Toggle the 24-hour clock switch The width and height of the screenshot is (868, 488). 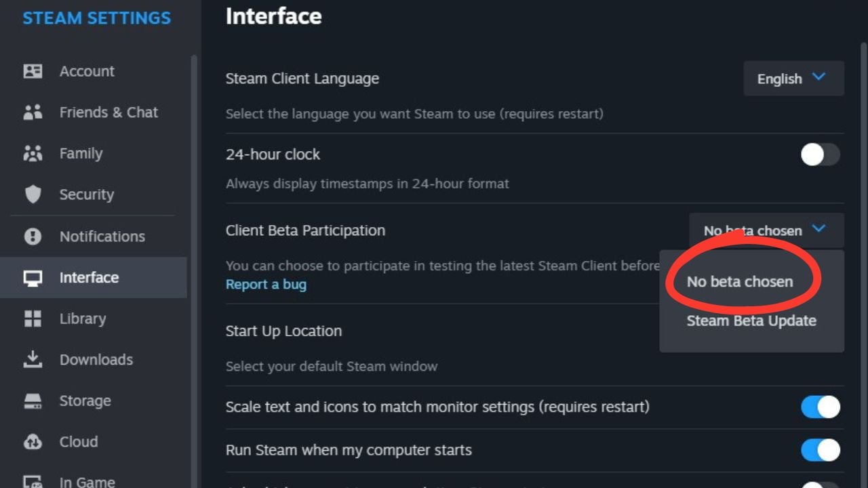tap(820, 155)
